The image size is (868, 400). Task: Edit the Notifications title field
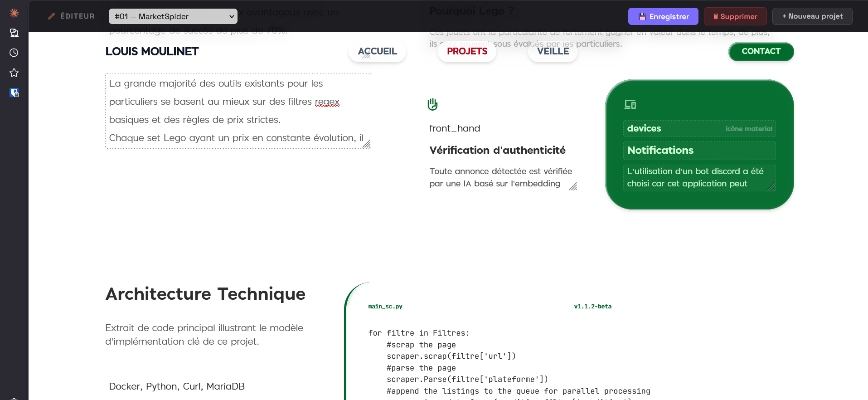(x=698, y=151)
